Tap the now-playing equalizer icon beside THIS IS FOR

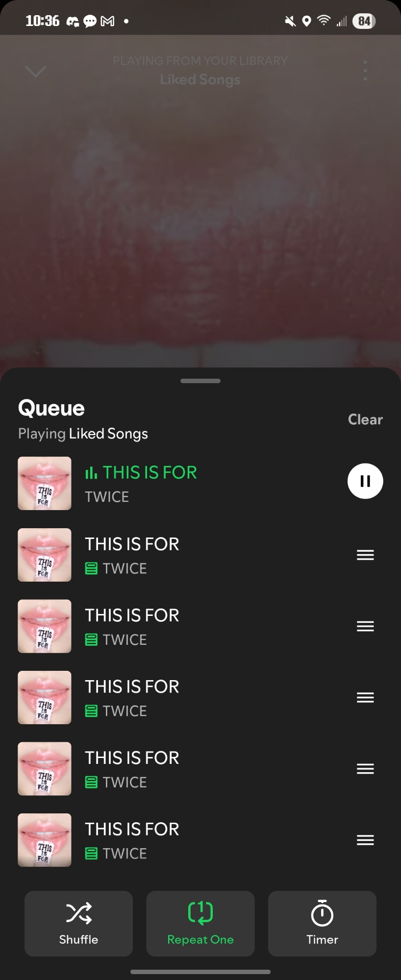[x=91, y=473]
